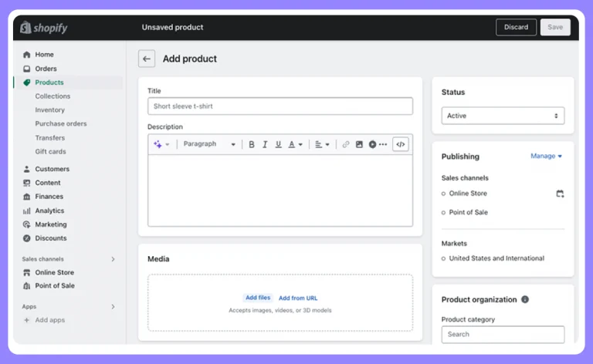Click the plus icon next to Add apps
The width and height of the screenshot is (593, 364).
(x=26, y=320)
